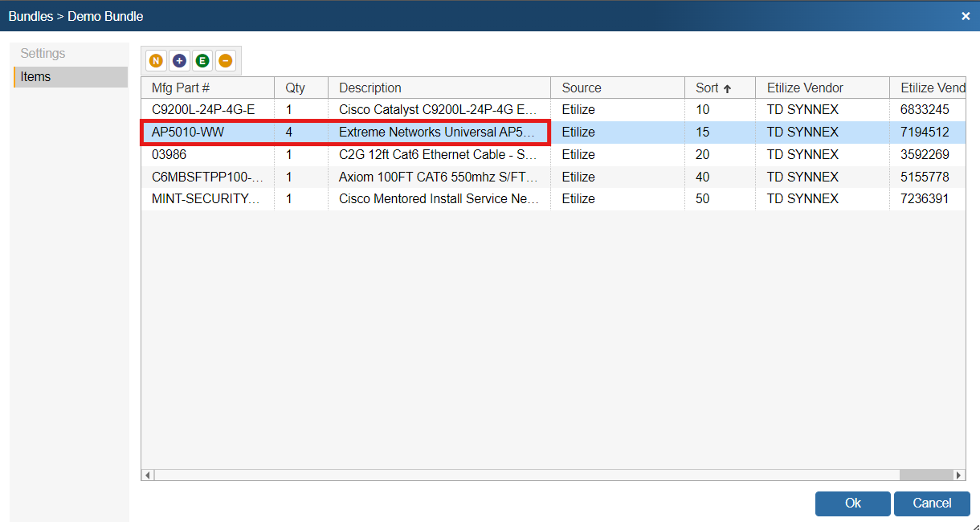Click the orange N toolbar icon
Image resolution: width=980 pixels, height=530 pixels.
pyautogui.click(x=156, y=60)
